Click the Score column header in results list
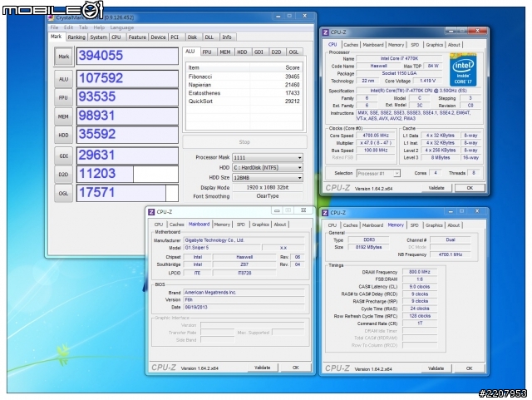The image size is (532, 400). point(276,67)
